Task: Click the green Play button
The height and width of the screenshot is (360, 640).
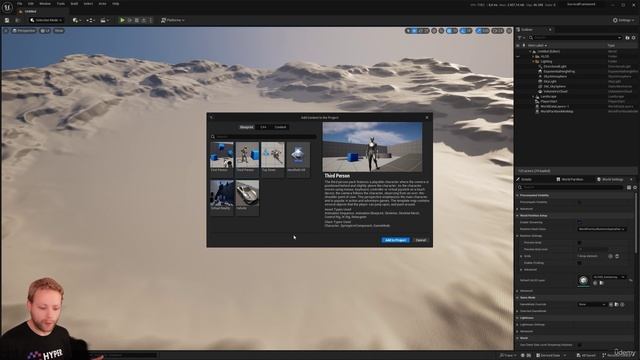Action: [122, 20]
